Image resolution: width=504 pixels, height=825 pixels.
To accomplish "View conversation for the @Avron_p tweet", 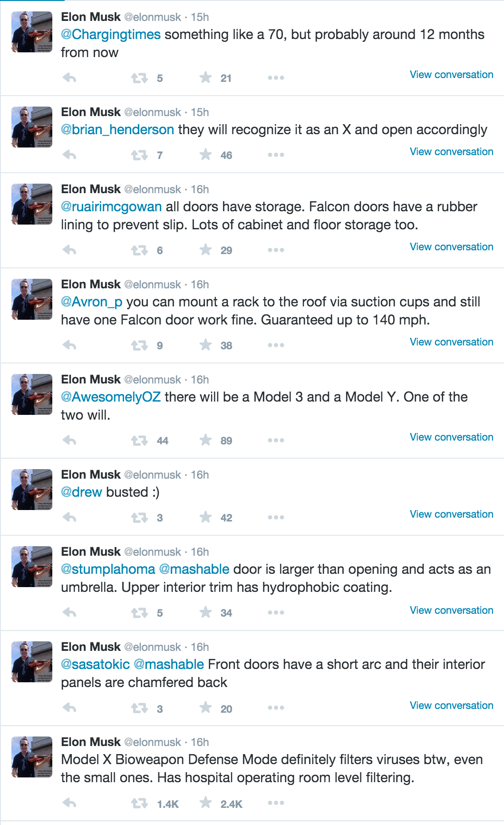I will pos(451,342).
